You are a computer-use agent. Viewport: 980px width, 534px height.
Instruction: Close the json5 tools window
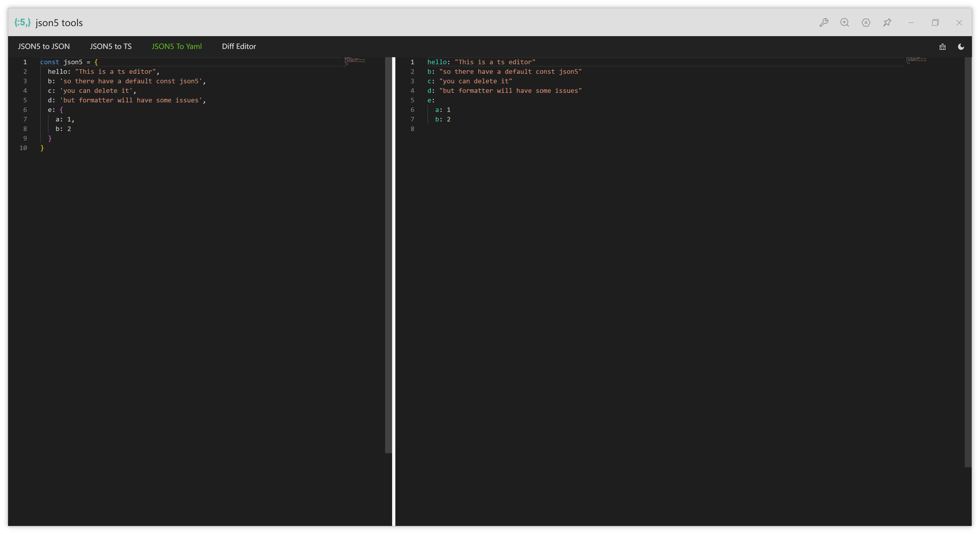(959, 23)
